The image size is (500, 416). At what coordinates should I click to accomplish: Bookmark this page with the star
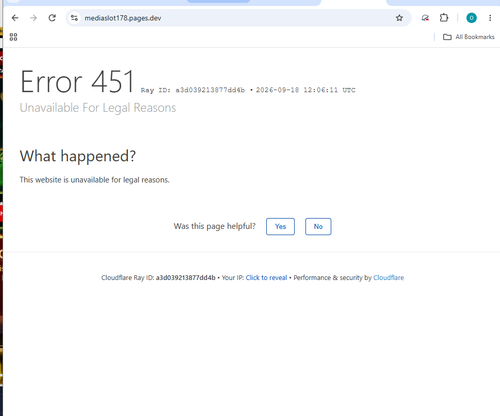pos(399,18)
